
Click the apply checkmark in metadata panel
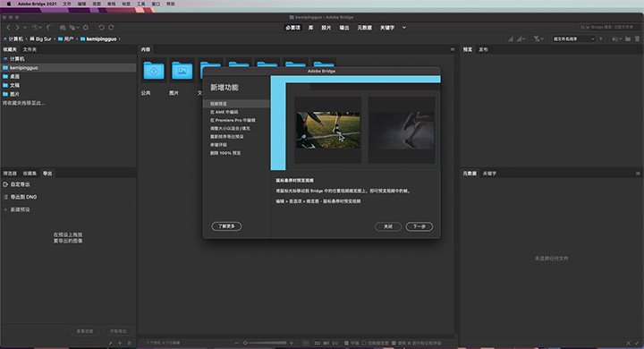coord(638,343)
